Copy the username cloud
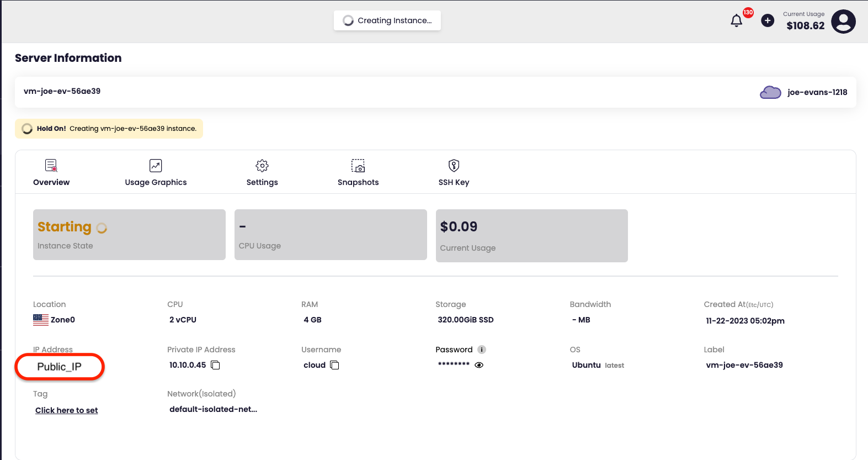 (334, 365)
